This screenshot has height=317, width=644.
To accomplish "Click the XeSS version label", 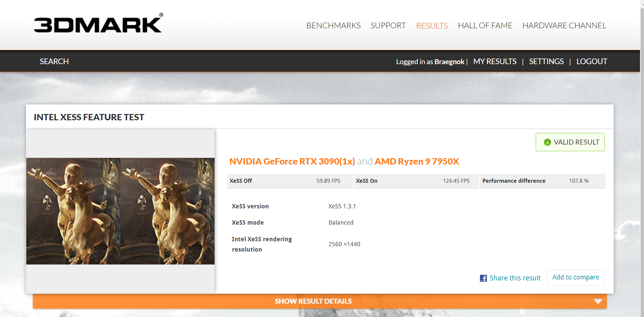I will pyautogui.click(x=250, y=206).
